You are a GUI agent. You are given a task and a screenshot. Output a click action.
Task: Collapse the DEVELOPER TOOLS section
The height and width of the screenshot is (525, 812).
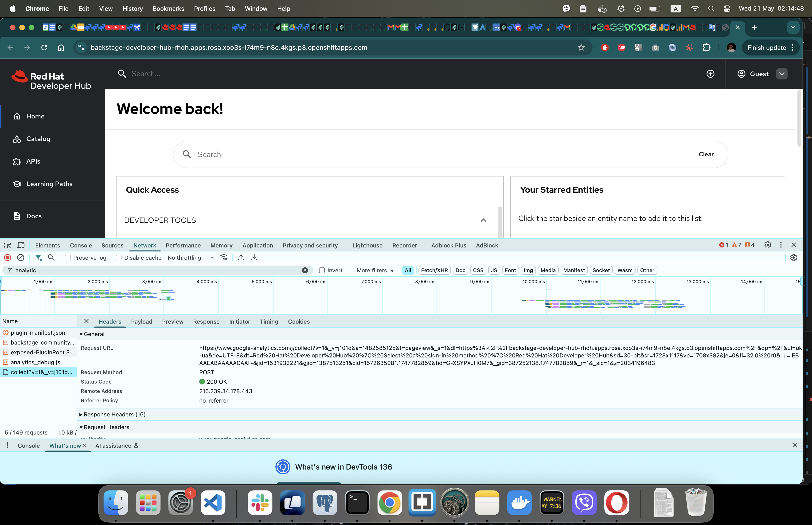point(483,220)
